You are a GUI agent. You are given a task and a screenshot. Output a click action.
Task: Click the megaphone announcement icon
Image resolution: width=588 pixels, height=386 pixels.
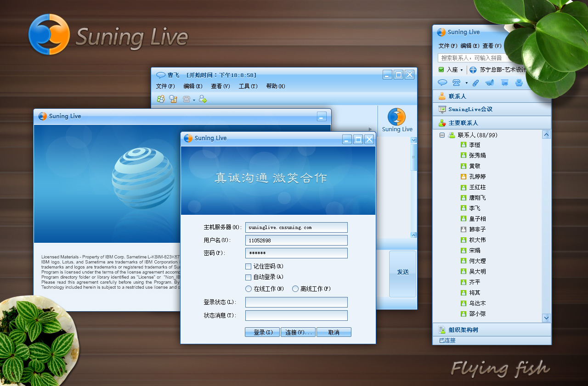pyautogui.click(x=489, y=83)
